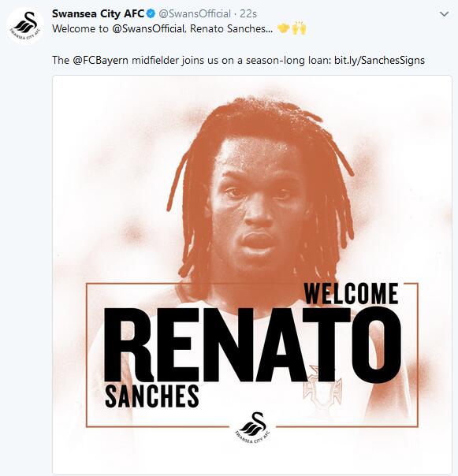Open the bit.ly/SanchesSigns link
The image size is (458, 476).
[379, 60]
